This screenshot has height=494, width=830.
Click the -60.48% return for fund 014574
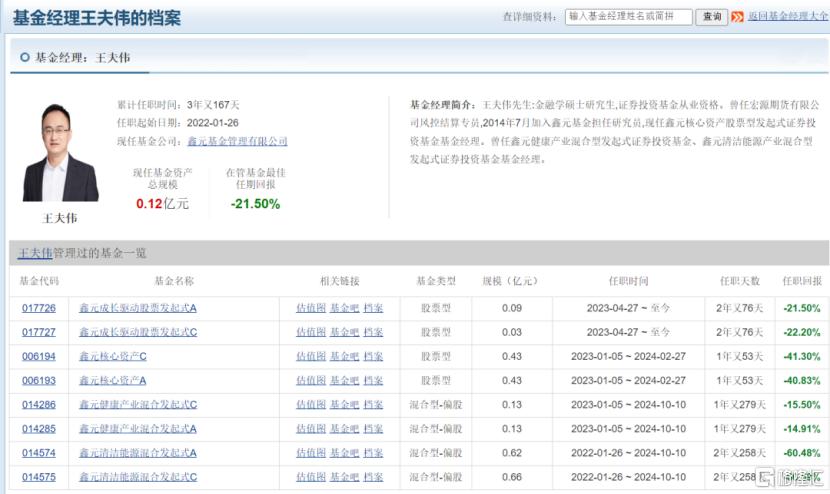point(802,453)
